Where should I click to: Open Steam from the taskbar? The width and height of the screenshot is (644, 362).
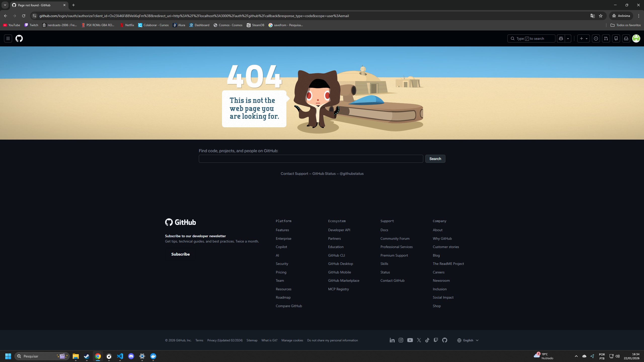[87, 356]
